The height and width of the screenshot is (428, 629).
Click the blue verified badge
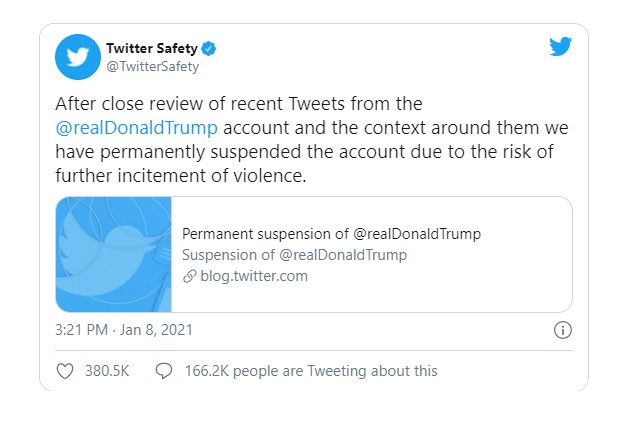click(x=210, y=48)
